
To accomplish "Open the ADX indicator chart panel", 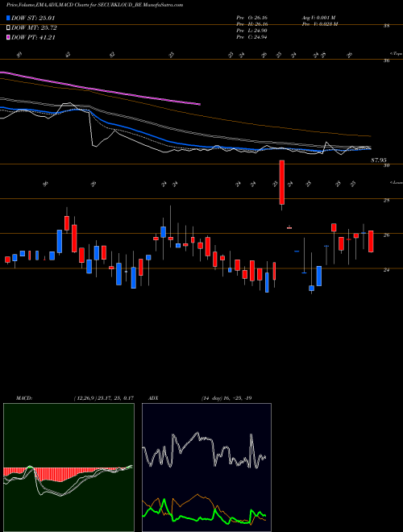I will [x=206, y=468].
